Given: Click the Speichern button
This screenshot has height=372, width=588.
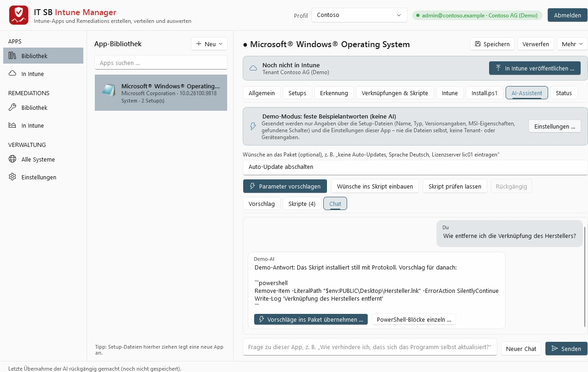Looking at the screenshot, I should tap(492, 44).
